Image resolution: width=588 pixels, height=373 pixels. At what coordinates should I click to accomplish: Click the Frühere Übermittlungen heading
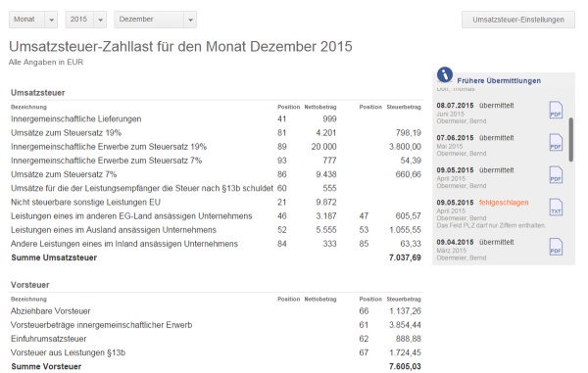[x=499, y=80]
